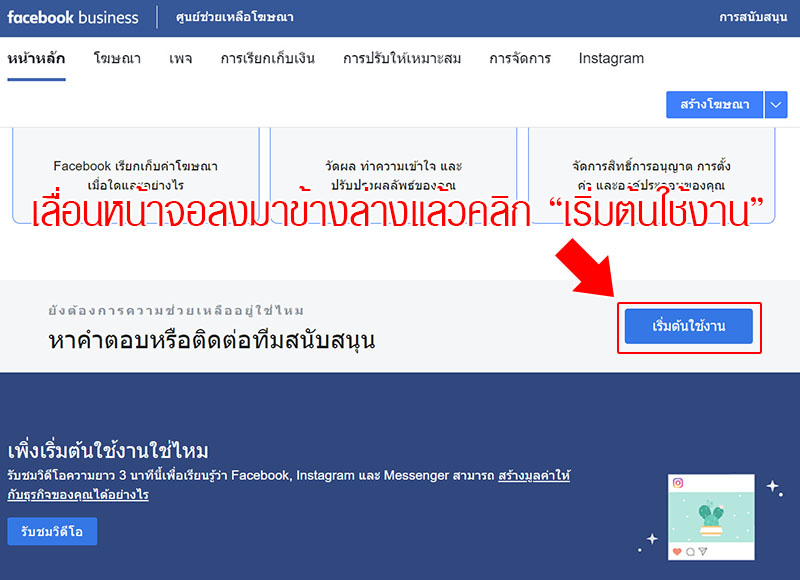Image resolution: width=800 pixels, height=580 pixels.
Task: Click heart icon on the Instagram illustration
Action: point(677,551)
